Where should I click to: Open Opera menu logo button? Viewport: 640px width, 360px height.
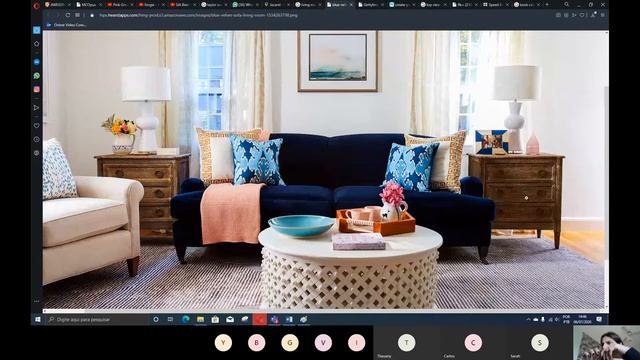coord(36,5)
